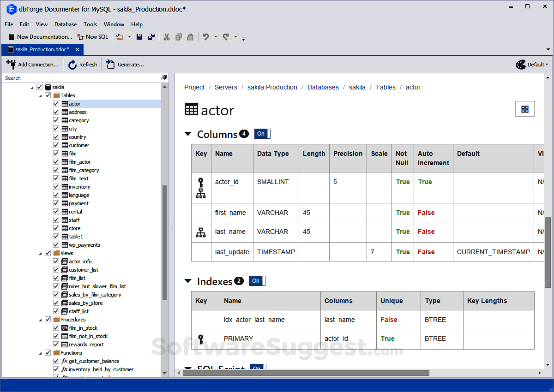
Task: Navigate to Tables via breadcrumb link
Action: click(385, 87)
